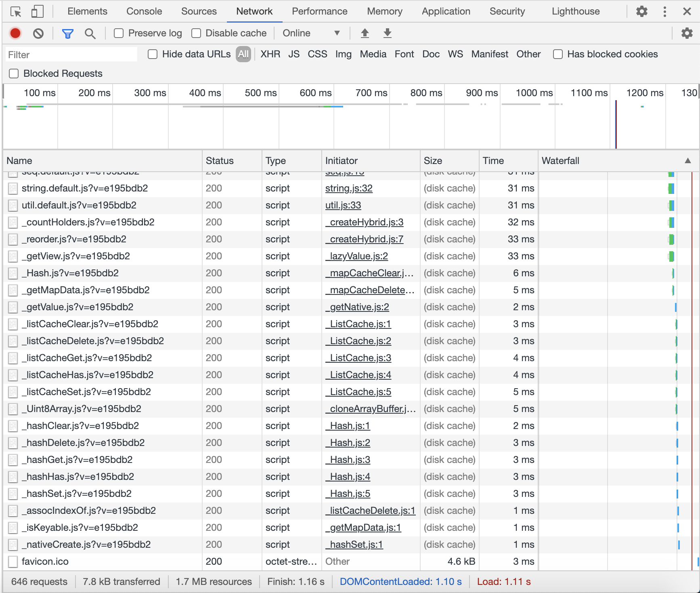Screen dimensions: 700x593
Task: Enable Disable cache option
Action: pos(196,33)
